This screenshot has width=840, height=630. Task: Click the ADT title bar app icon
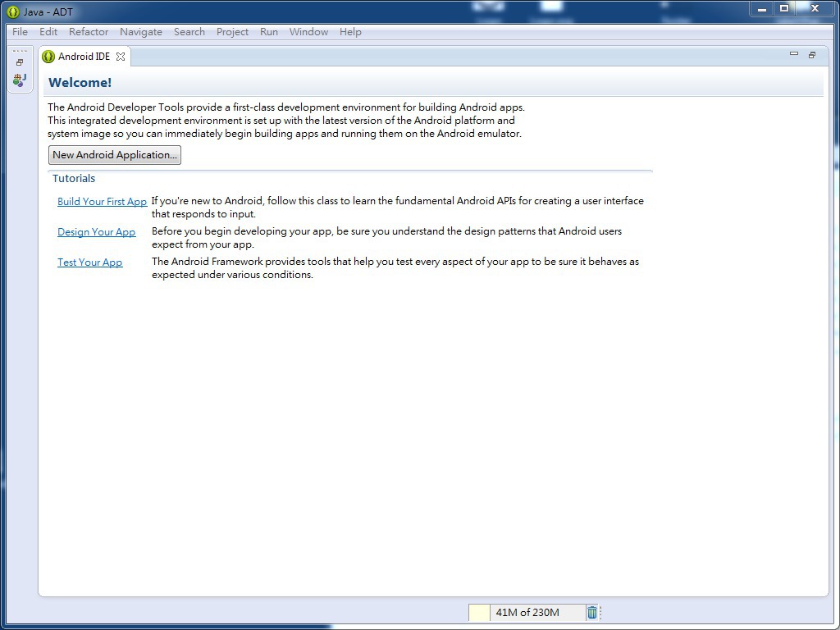coord(13,11)
